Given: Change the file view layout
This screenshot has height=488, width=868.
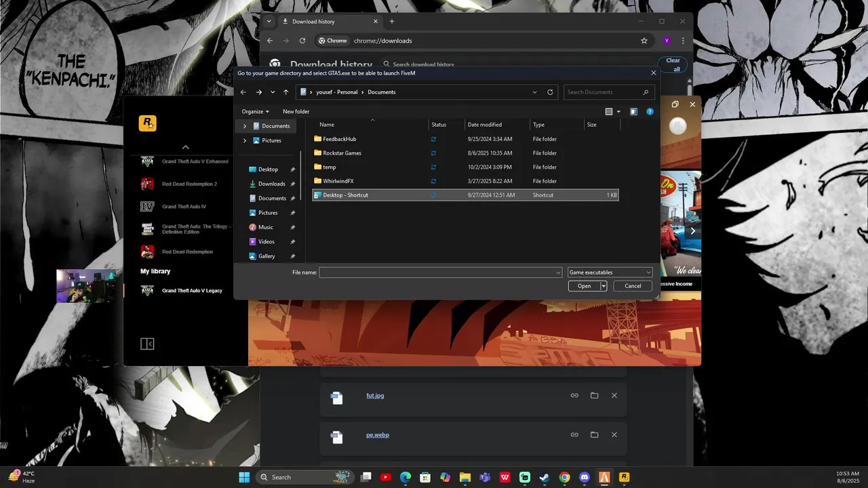Looking at the screenshot, I should coord(609,112).
